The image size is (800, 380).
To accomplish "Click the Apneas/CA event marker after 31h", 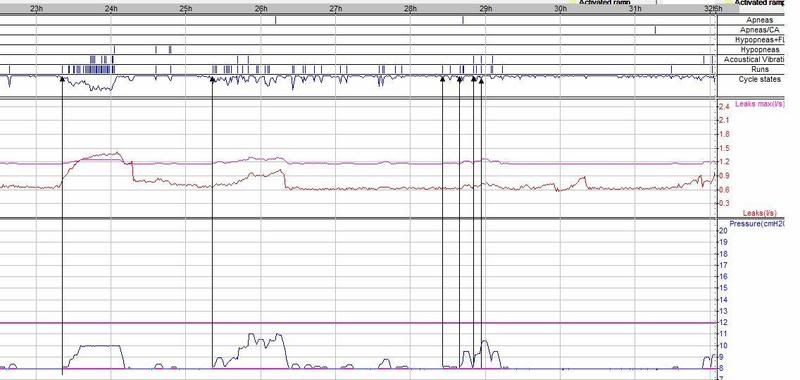I will [x=655, y=30].
